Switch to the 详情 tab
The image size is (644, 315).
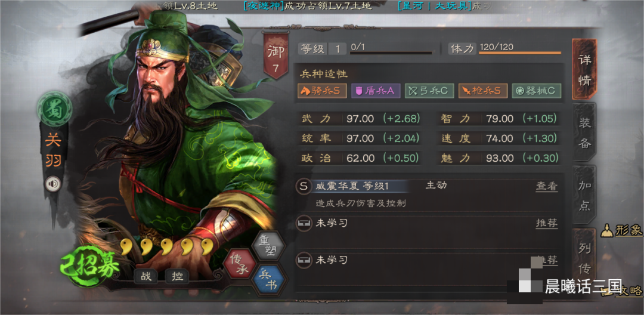coord(584,69)
